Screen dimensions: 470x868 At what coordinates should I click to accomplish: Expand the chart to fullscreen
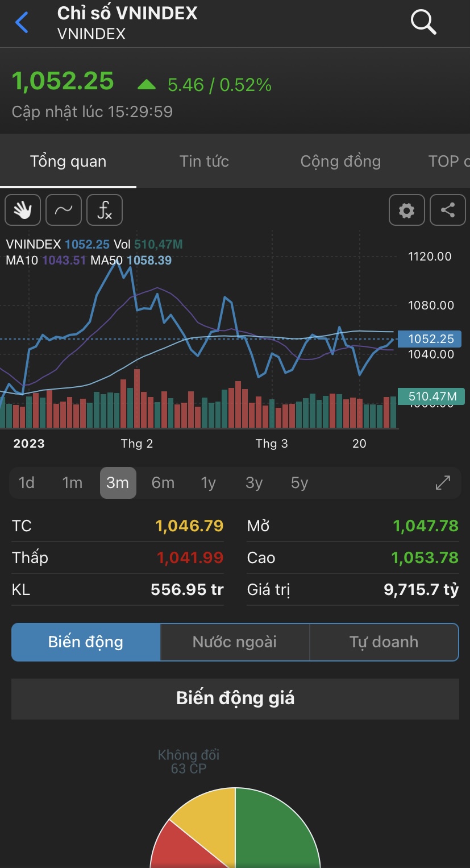pos(443,483)
